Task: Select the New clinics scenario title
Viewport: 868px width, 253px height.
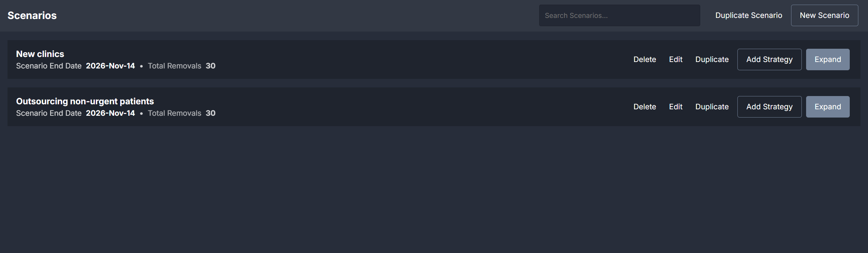Action: tap(40, 54)
